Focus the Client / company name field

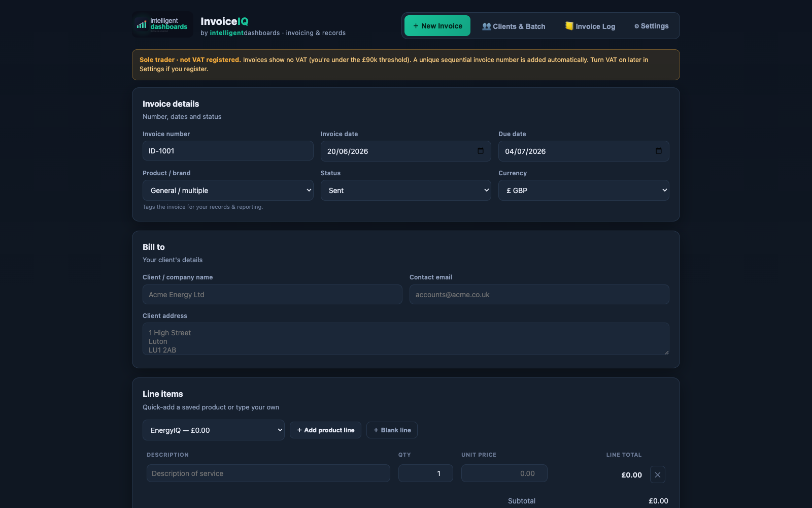[272, 295]
